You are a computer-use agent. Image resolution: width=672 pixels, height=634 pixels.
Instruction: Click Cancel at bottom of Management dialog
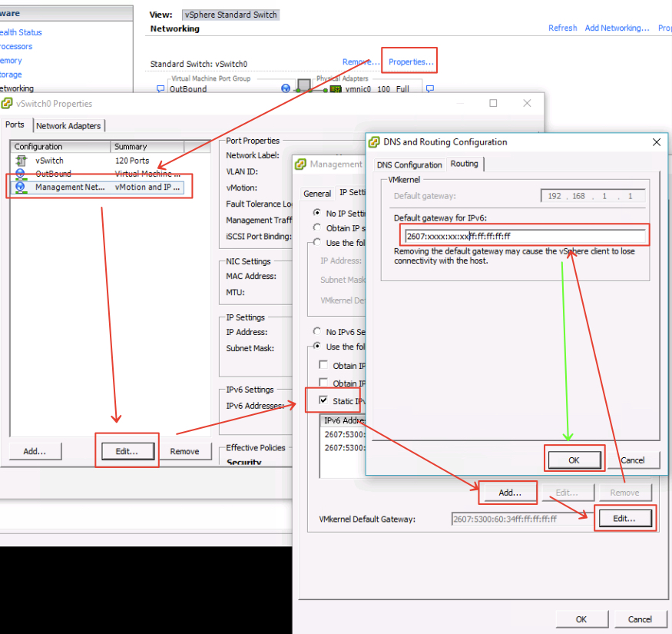(640, 619)
